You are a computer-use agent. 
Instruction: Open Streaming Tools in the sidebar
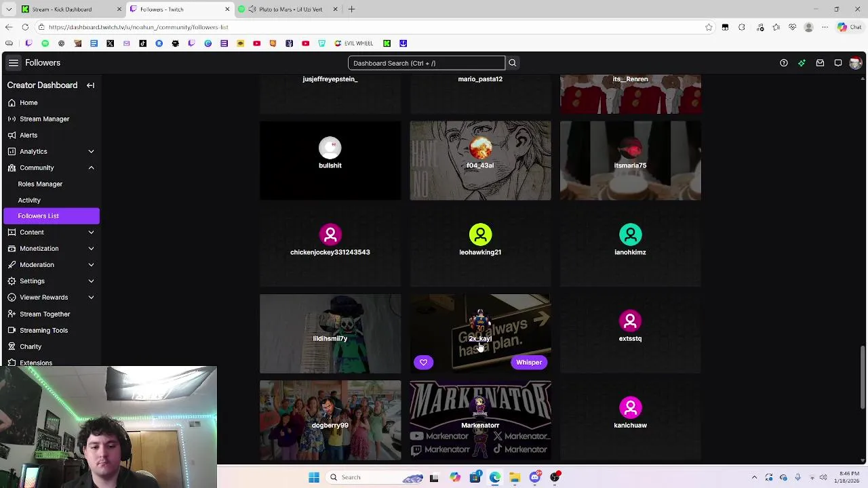click(50, 330)
